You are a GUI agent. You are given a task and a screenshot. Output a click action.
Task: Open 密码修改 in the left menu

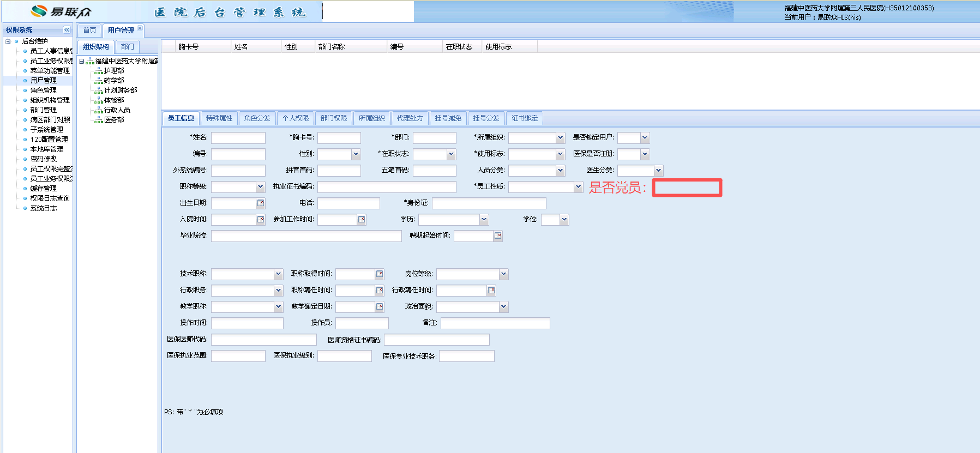(44, 159)
